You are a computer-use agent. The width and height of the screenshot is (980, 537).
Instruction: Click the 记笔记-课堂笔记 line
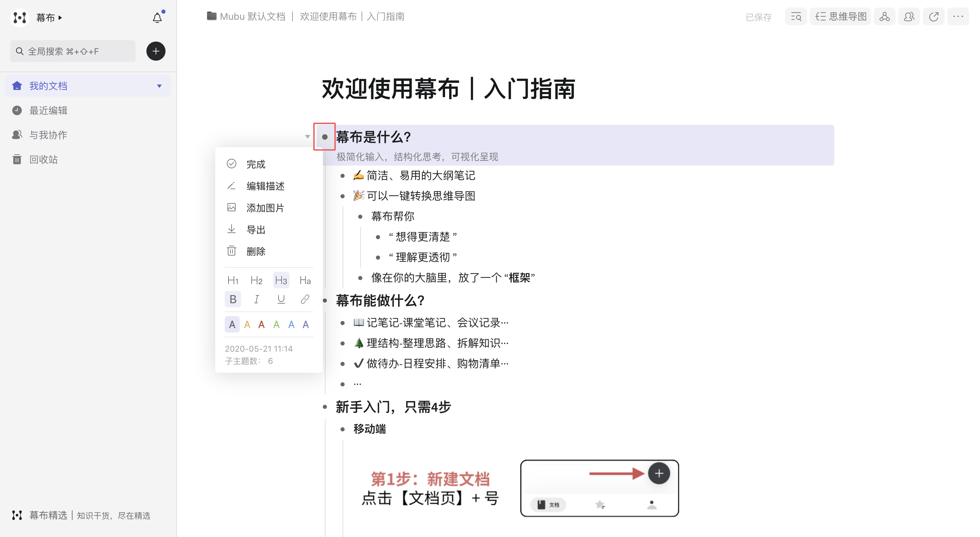(x=431, y=323)
